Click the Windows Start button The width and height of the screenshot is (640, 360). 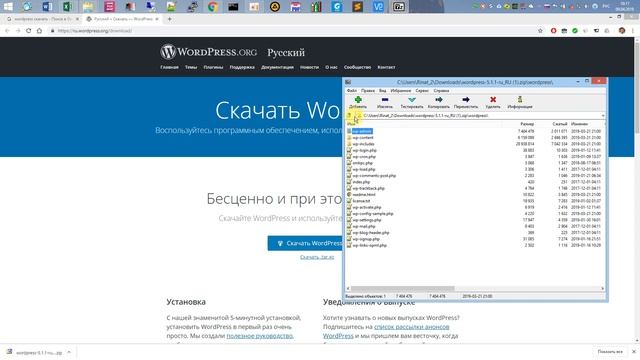tap(8, 6)
